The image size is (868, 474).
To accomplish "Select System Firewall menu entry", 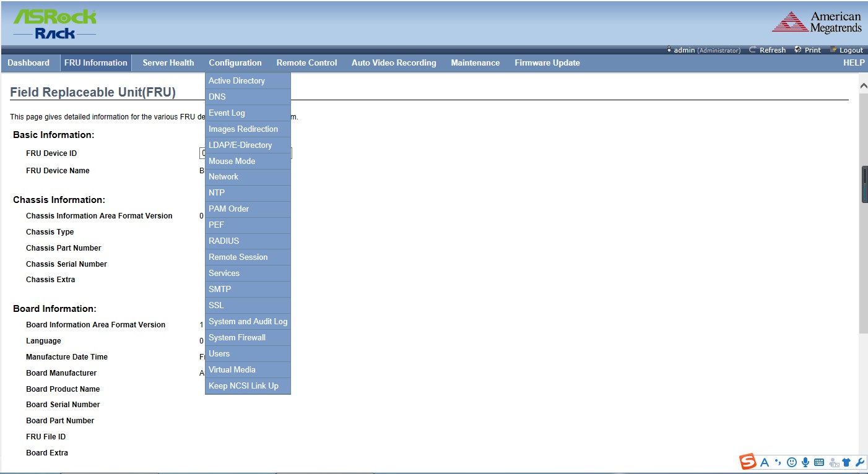I will pyautogui.click(x=237, y=338).
